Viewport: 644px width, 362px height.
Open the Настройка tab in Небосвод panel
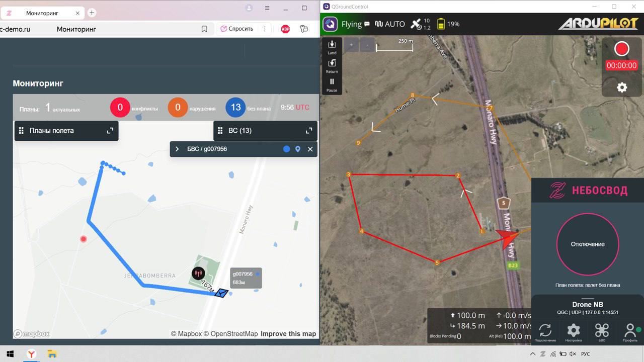[x=574, y=332]
